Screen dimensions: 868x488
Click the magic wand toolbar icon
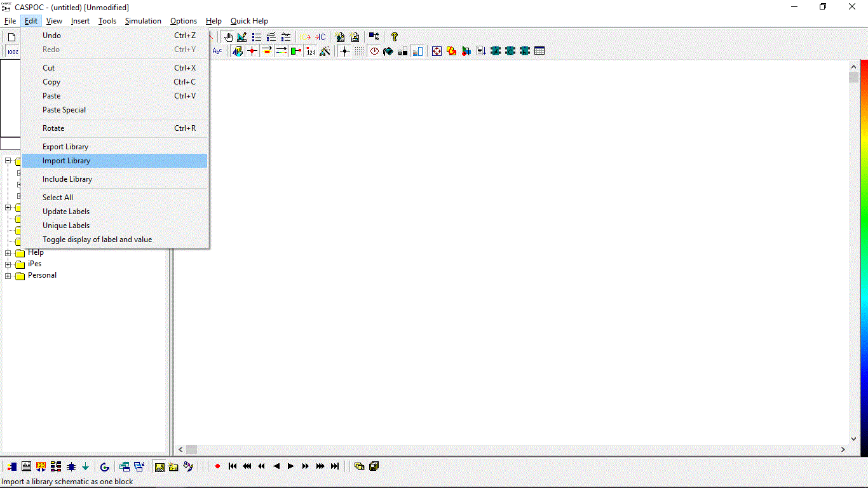(x=325, y=51)
